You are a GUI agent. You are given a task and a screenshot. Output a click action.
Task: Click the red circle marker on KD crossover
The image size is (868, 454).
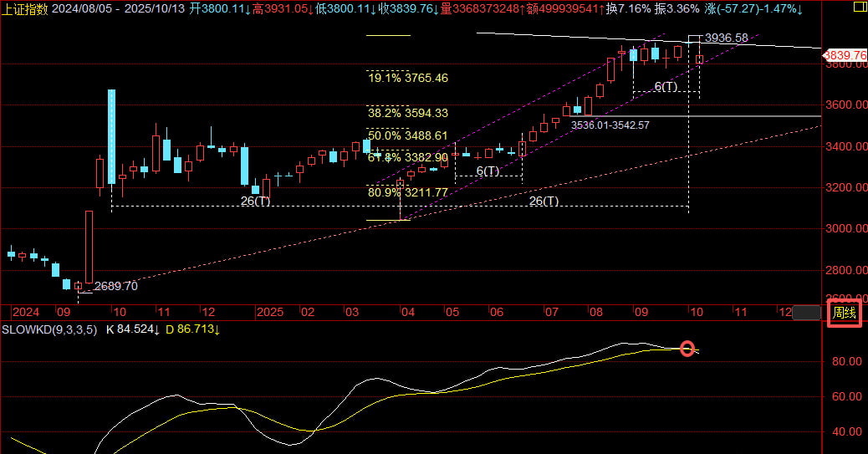click(687, 349)
